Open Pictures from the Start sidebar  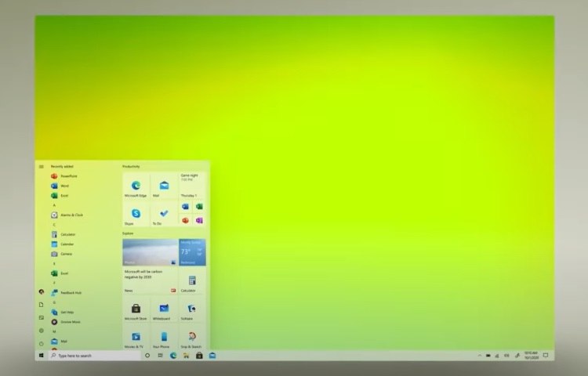42,317
